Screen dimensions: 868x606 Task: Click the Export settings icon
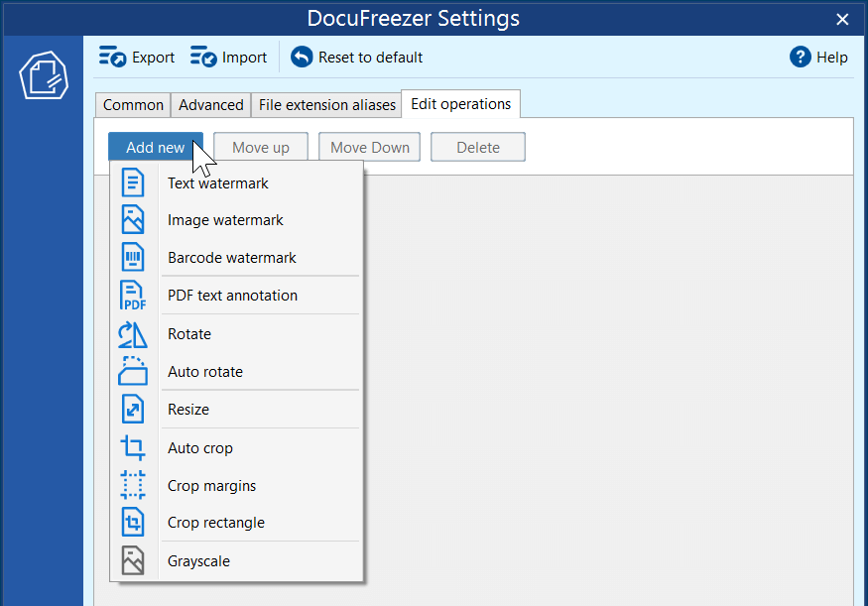click(109, 57)
